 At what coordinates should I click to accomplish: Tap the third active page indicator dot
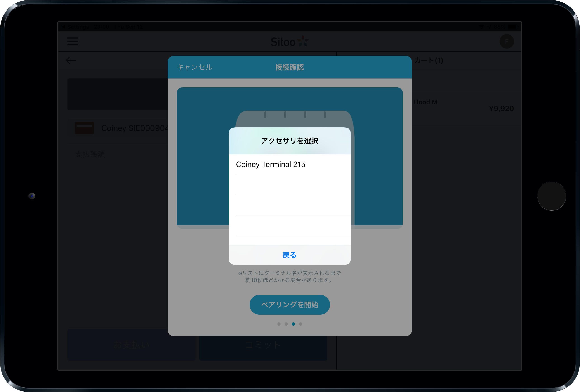293,324
